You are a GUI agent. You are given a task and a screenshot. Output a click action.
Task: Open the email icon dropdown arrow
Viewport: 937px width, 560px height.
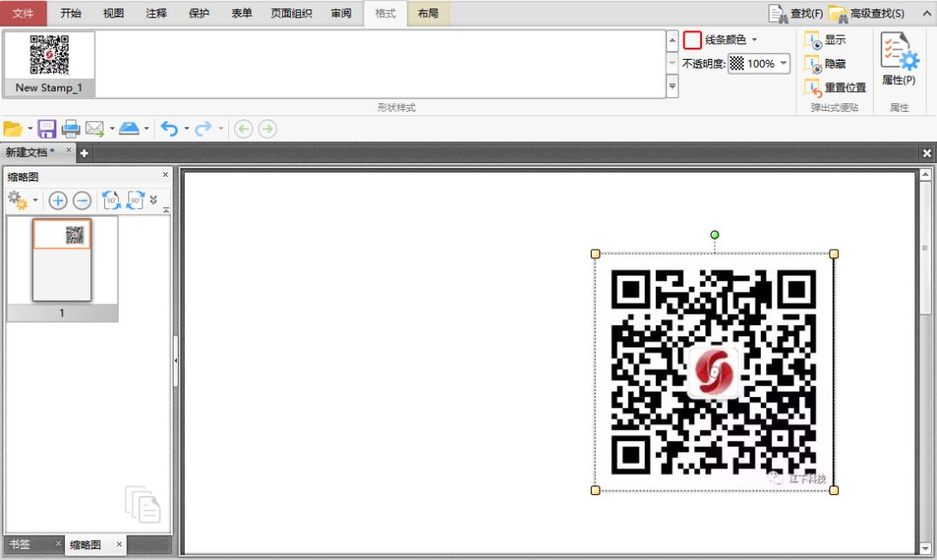tap(112, 129)
